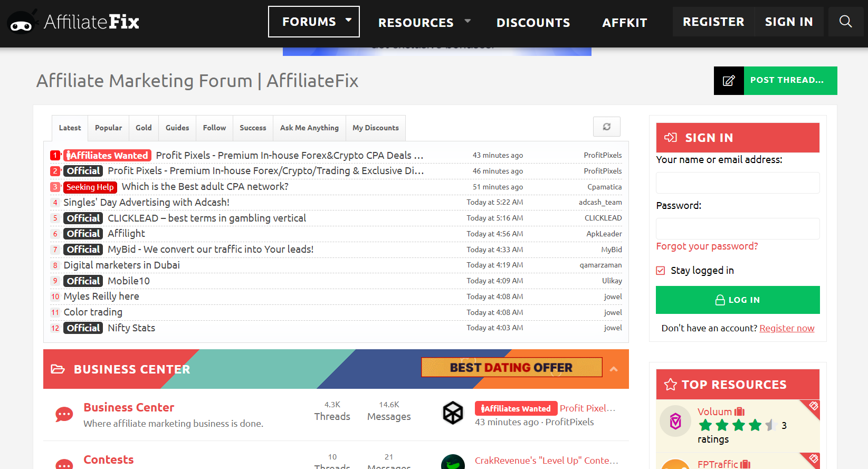
Task: Open the Discounts menu item
Action: coord(533,23)
